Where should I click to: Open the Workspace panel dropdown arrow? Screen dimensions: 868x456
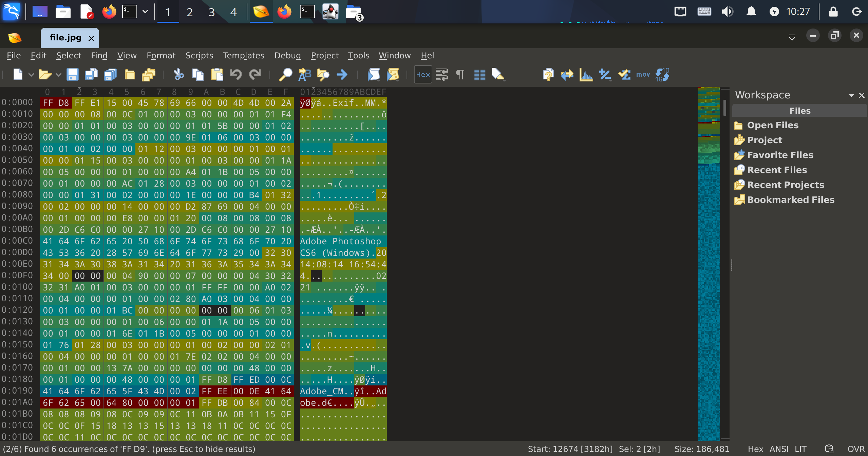coord(851,95)
